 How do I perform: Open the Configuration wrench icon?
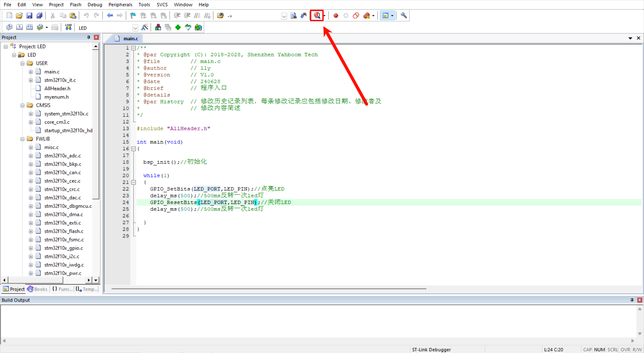[404, 15]
